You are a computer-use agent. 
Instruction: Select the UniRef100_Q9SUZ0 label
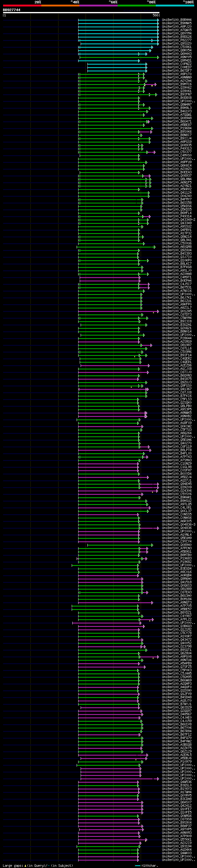[x=177, y=43]
